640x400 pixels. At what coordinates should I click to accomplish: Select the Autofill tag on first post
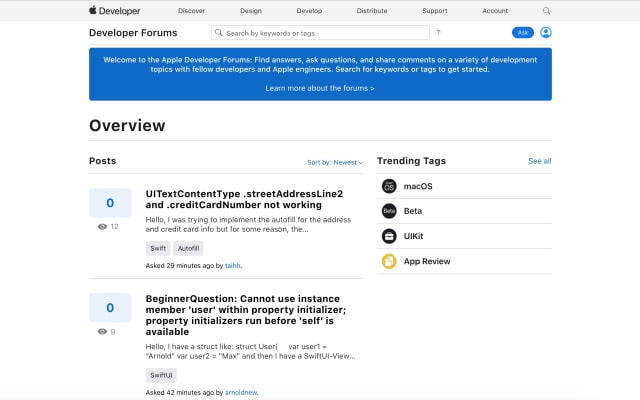click(188, 248)
